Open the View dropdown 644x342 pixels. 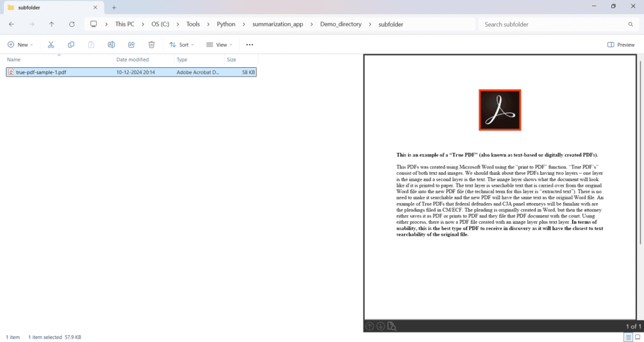pos(219,45)
